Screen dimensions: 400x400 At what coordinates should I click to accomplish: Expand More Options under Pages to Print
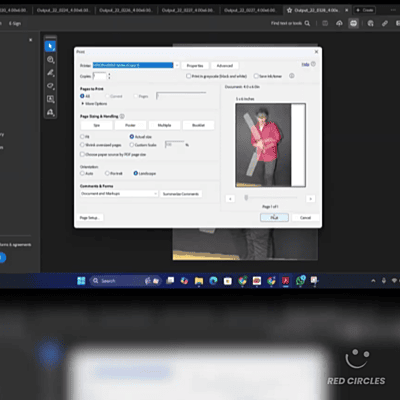(x=94, y=104)
